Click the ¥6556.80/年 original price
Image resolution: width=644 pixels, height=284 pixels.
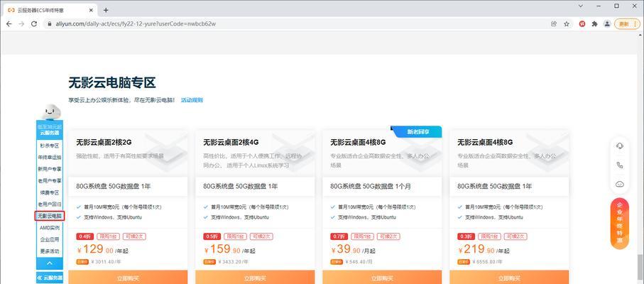pyautogui.click(x=488, y=261)
